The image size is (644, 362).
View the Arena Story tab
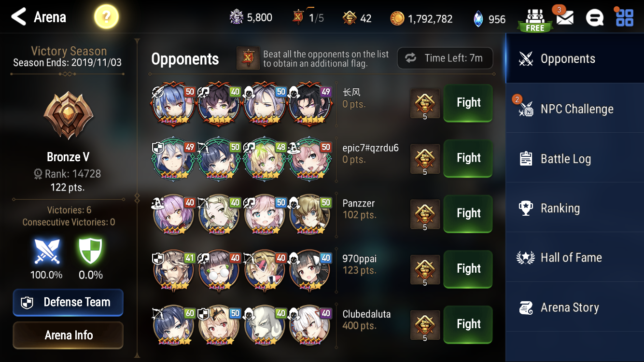click(574, 307)
